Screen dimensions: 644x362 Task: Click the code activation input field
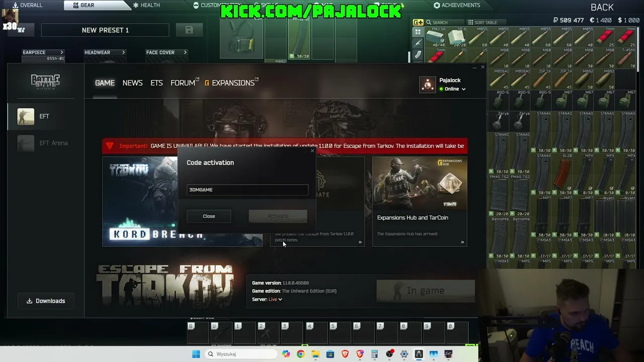248,190
